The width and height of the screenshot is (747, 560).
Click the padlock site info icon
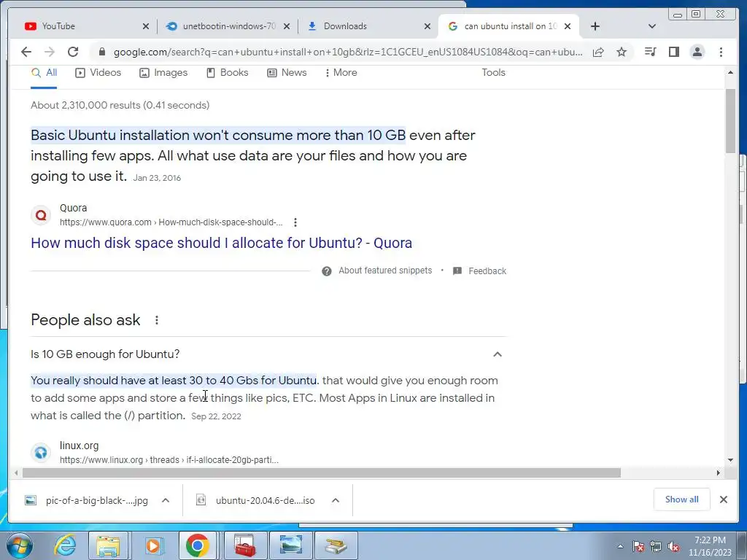101,52
